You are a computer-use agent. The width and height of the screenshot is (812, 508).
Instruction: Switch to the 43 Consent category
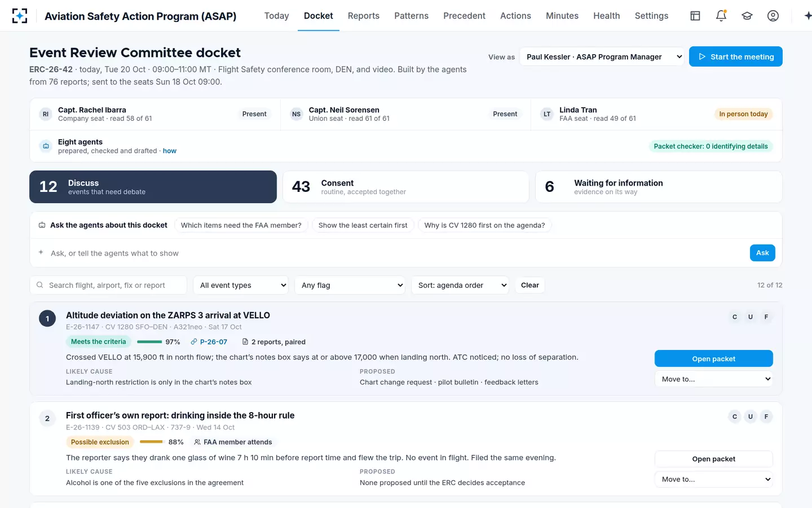(405, 187)
